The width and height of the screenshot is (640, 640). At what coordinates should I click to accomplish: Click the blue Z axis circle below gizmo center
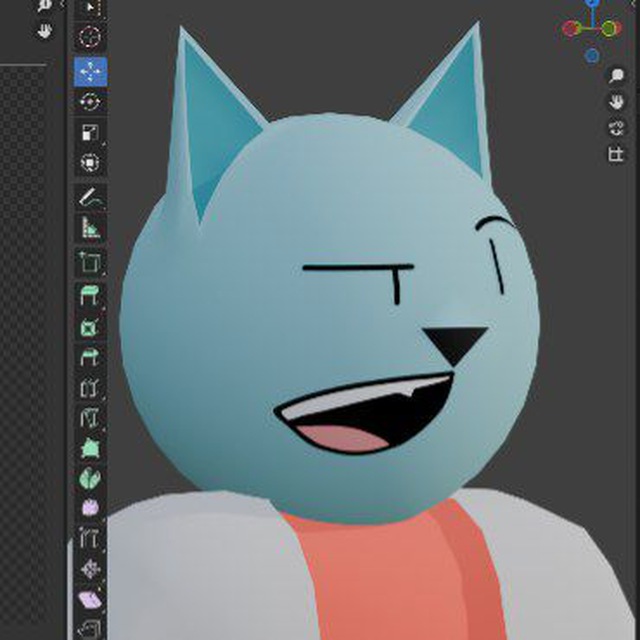(592, 56)
